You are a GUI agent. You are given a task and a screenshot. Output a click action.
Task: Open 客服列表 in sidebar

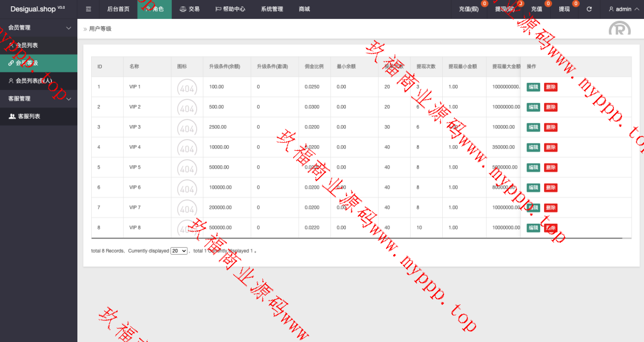point(28,116)
